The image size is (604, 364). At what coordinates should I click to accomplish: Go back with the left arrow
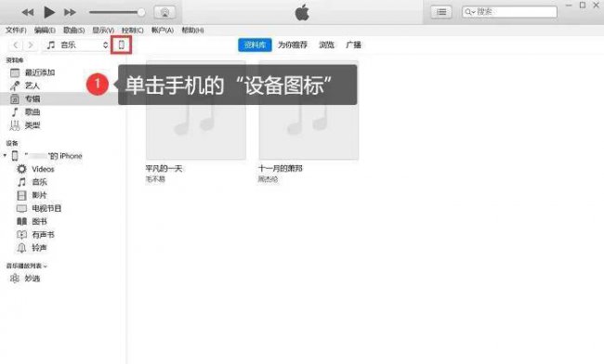(16, 45)
